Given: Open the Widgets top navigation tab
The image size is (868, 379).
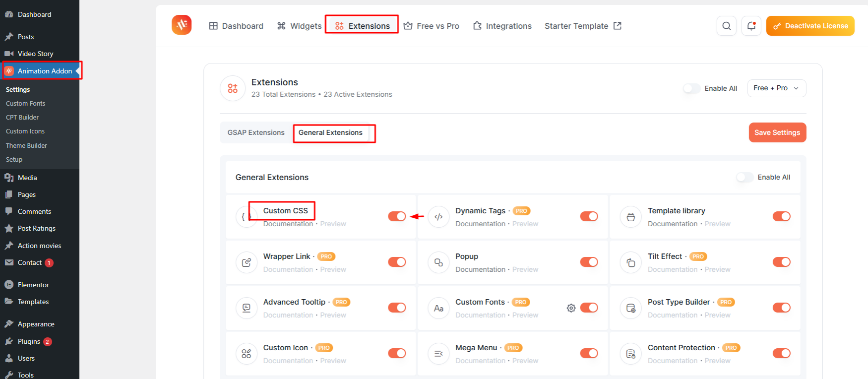Looking at the screenshot, I should pos(299,26).
